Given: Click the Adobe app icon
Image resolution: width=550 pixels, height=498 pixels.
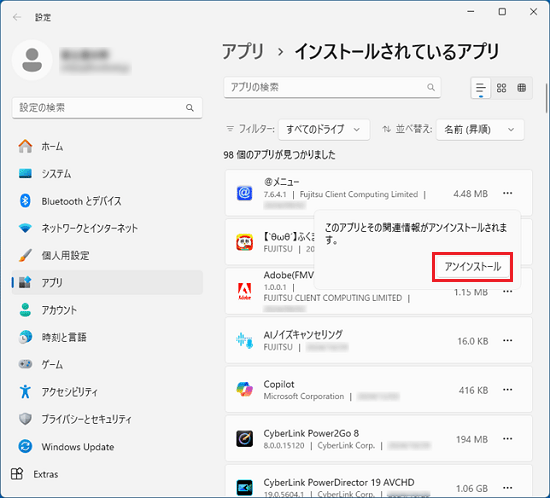Looking at the screenshot, I should [244, 291].
